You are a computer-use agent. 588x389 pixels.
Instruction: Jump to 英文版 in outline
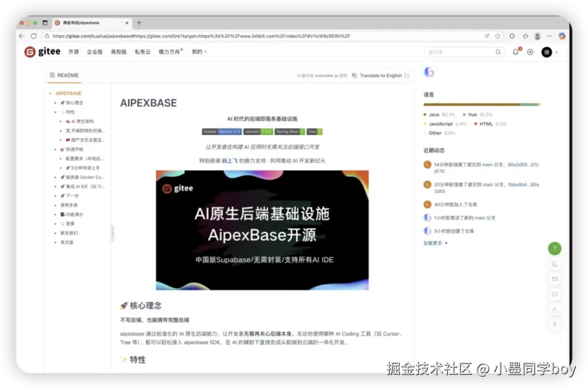[x=67, y=242]
